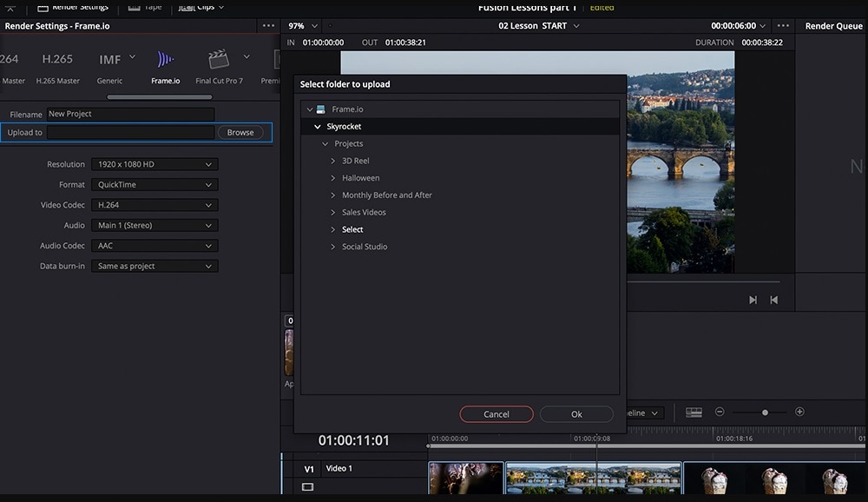Viewport: 868px width, 502px height.
Task: Expand the Monthly Before and After project
Action: pyautogui.click(x=332, y=195)
